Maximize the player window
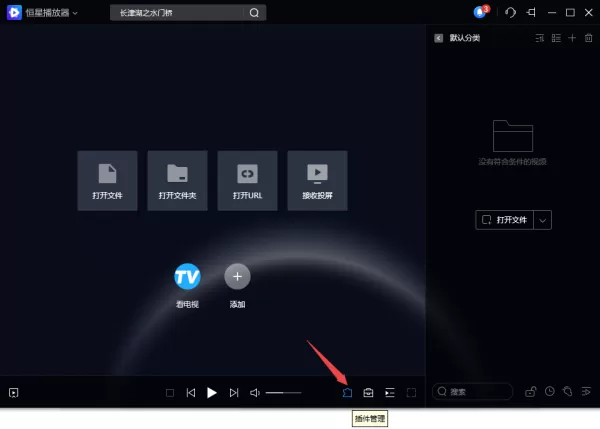Viewport: 600px width, 429px height. 570,13
